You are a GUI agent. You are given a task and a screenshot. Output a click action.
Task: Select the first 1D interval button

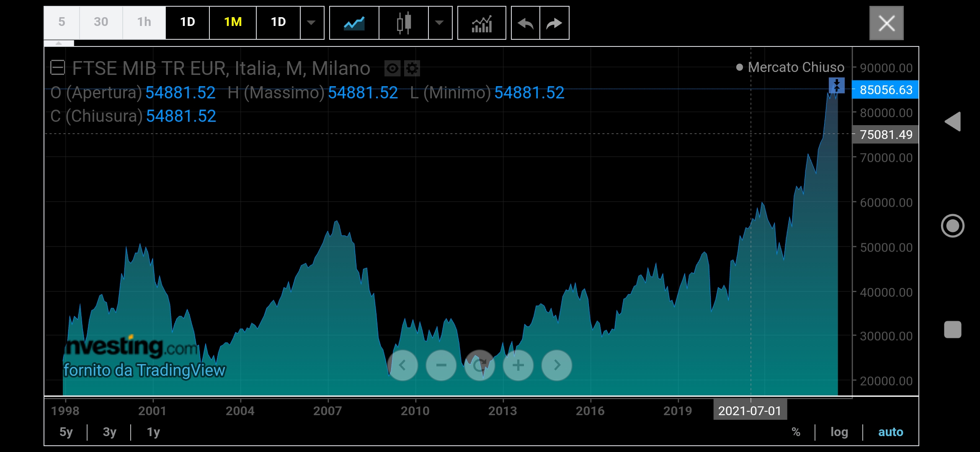point(188,23)
